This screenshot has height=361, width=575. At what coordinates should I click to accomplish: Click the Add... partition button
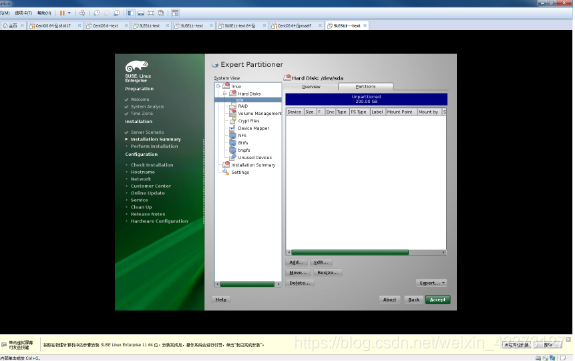296,262
